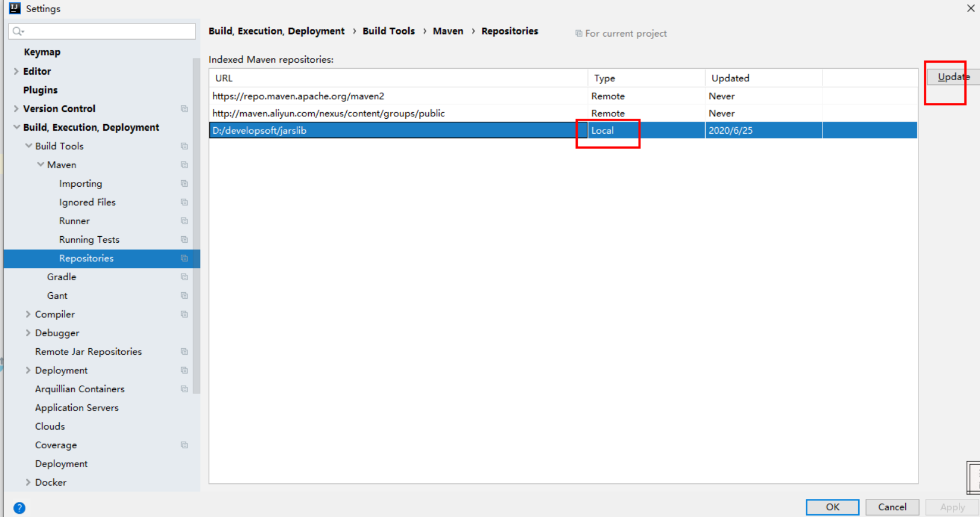Click the Updated column header

pos(763,78)
